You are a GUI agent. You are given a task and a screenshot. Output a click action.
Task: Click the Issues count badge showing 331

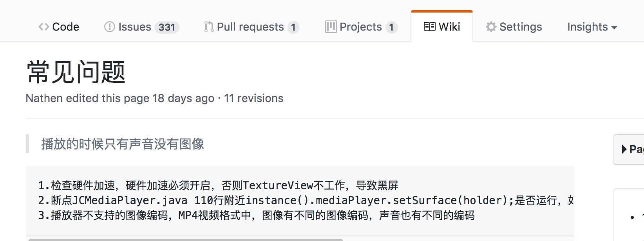[167, 27]
